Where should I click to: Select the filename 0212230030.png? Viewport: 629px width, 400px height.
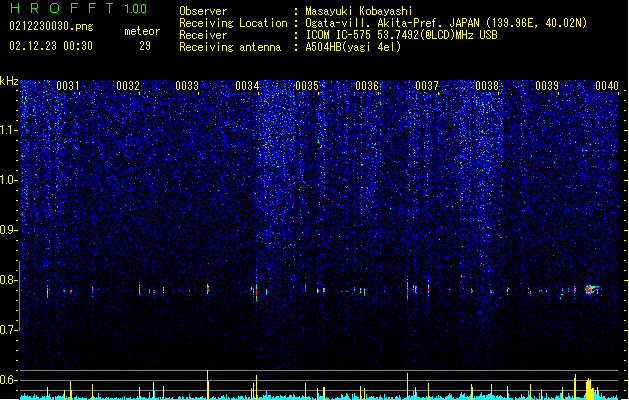click(51, 26)
